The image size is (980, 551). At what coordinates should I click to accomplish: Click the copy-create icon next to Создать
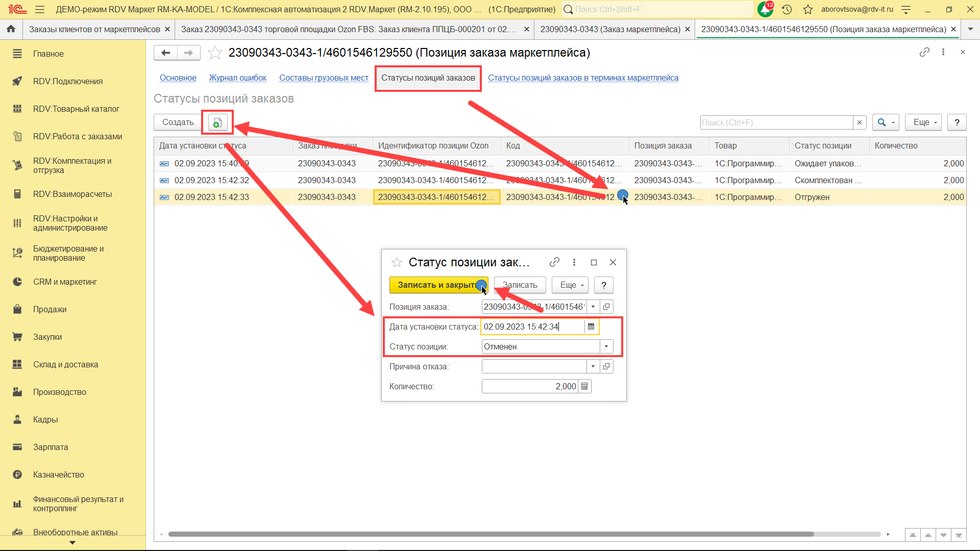tap(217, 122)
